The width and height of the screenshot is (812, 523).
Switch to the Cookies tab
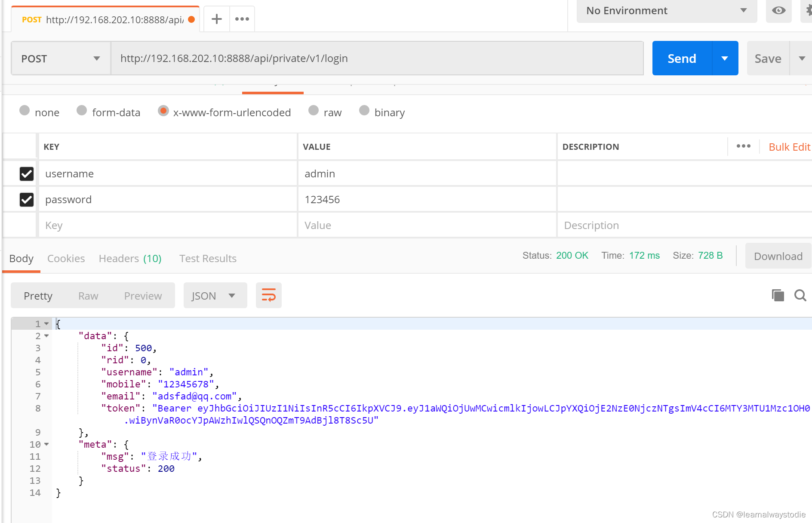(66, 258)
